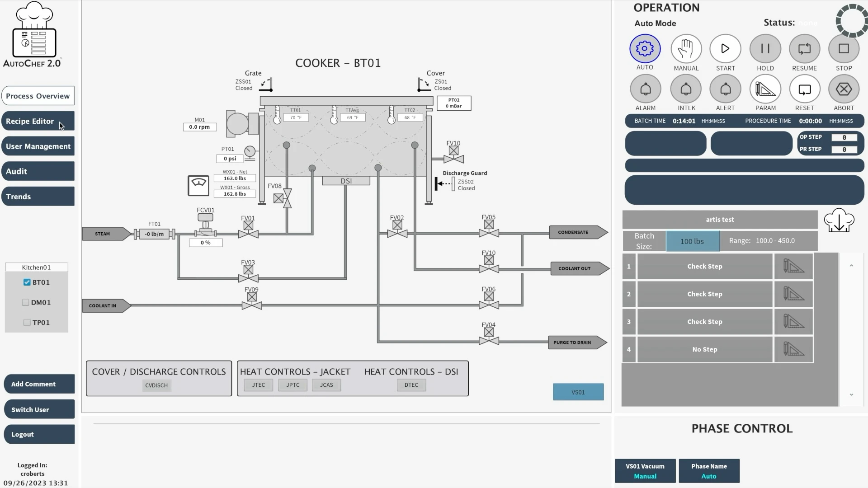This screenshot has width=868, height=488.
Task: Click the cloud download recipe icon
Action: point(839,221)
